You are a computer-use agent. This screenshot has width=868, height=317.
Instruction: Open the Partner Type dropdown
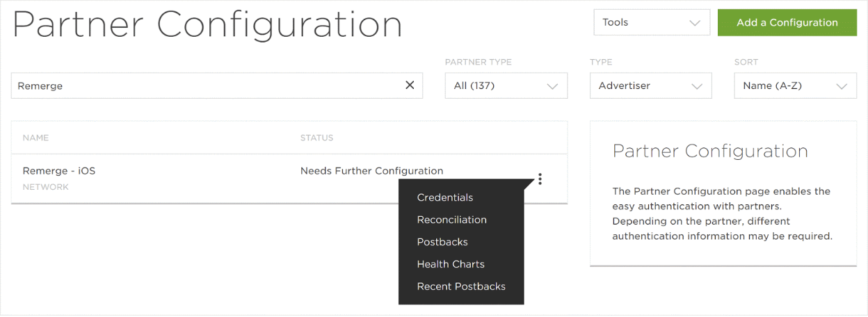coord(506,86)
